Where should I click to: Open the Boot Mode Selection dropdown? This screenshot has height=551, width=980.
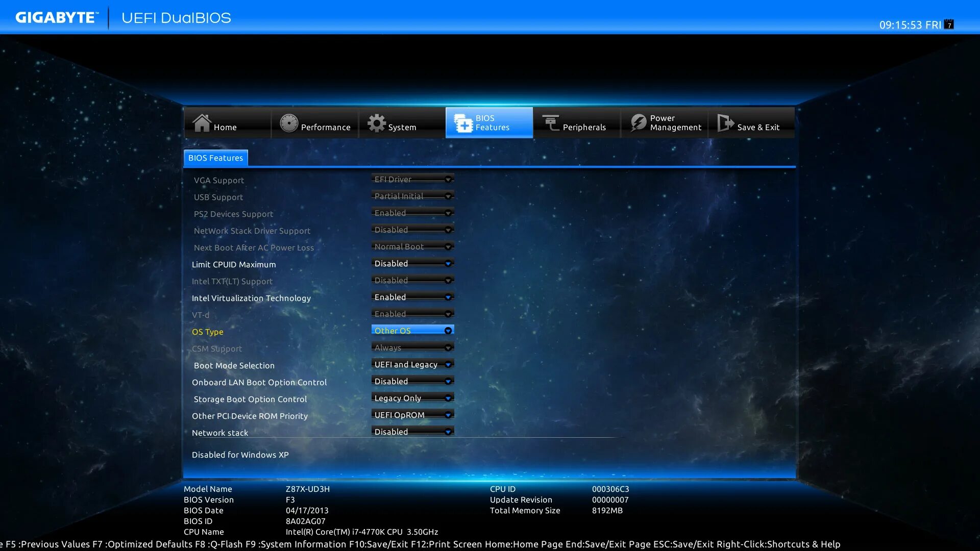(x=412, y=364)
